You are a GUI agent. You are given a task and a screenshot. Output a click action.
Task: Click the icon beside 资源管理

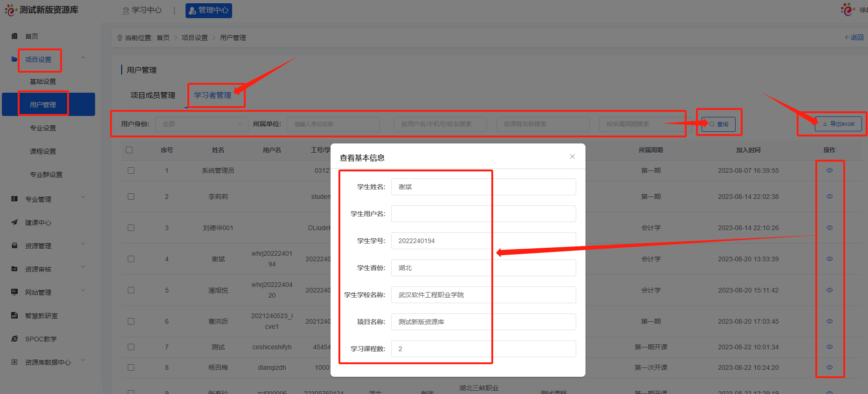(14, 245)
